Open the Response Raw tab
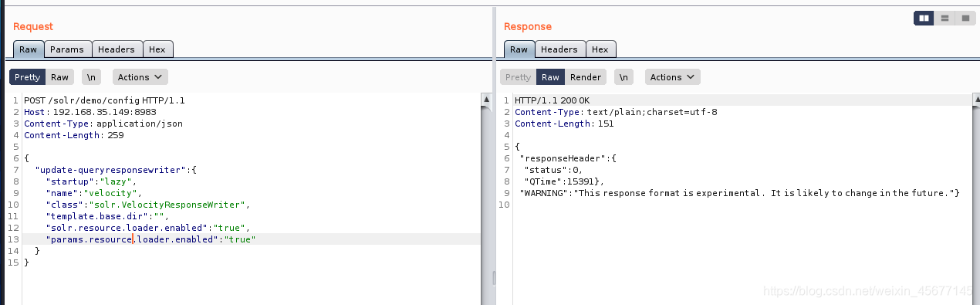The image size is (980, 305). tap(519, 49)
